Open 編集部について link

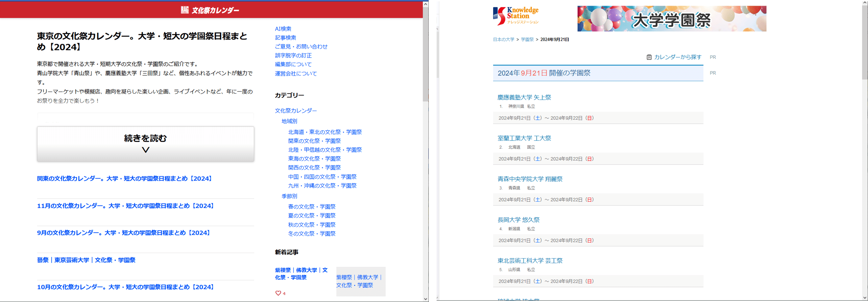(293, 64)
